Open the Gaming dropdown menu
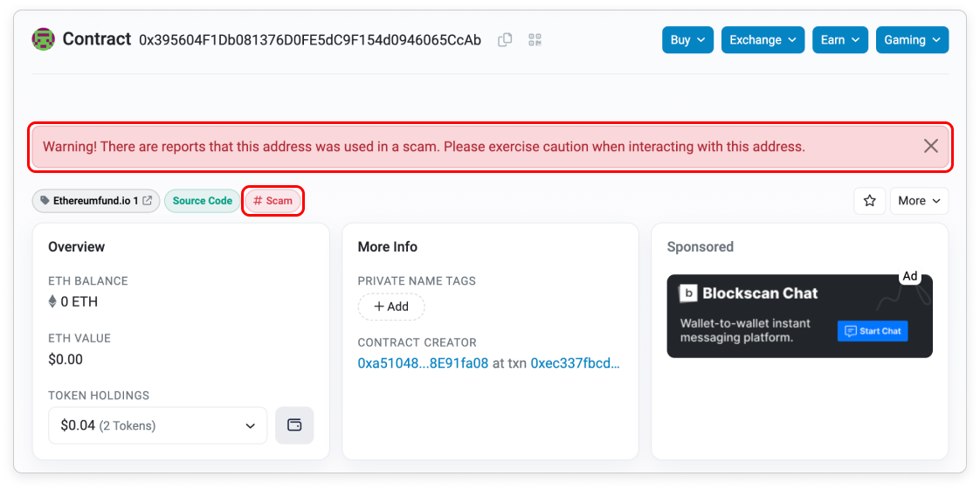Image resolution: width=980 pixels, height=490 pixels. point(912,40)
